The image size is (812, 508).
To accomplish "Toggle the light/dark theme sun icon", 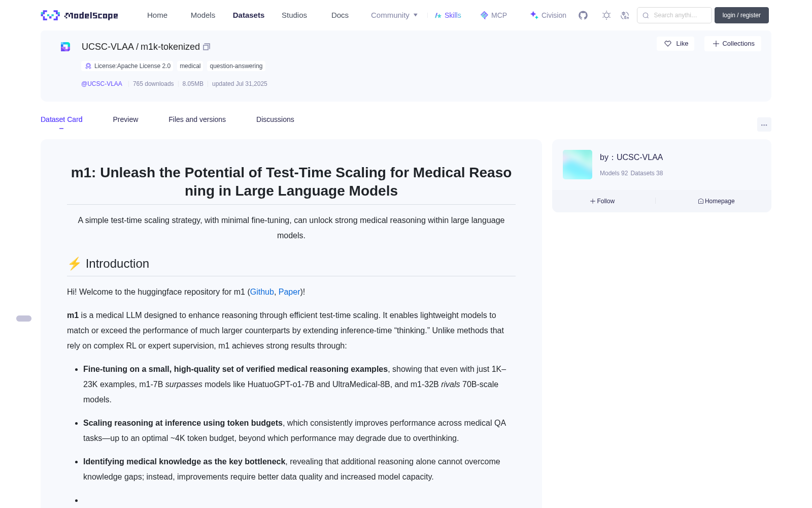I will pos(606,15).
